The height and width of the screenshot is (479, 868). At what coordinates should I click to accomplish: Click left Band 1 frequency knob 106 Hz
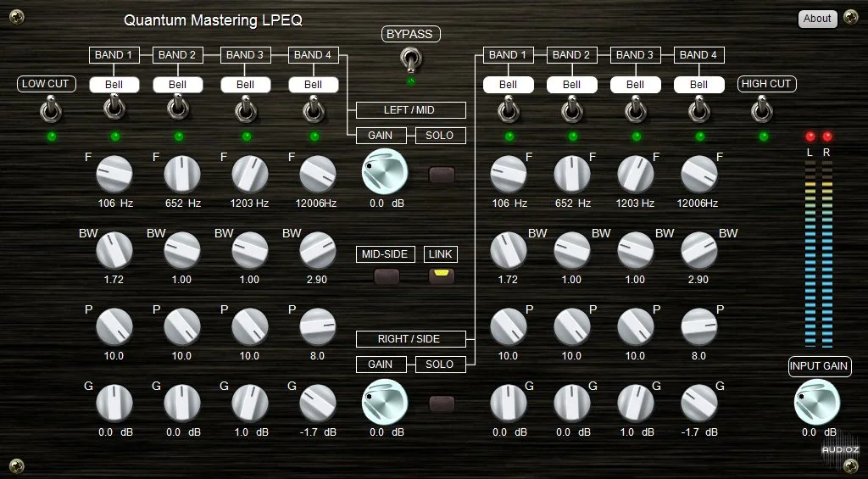114,174
